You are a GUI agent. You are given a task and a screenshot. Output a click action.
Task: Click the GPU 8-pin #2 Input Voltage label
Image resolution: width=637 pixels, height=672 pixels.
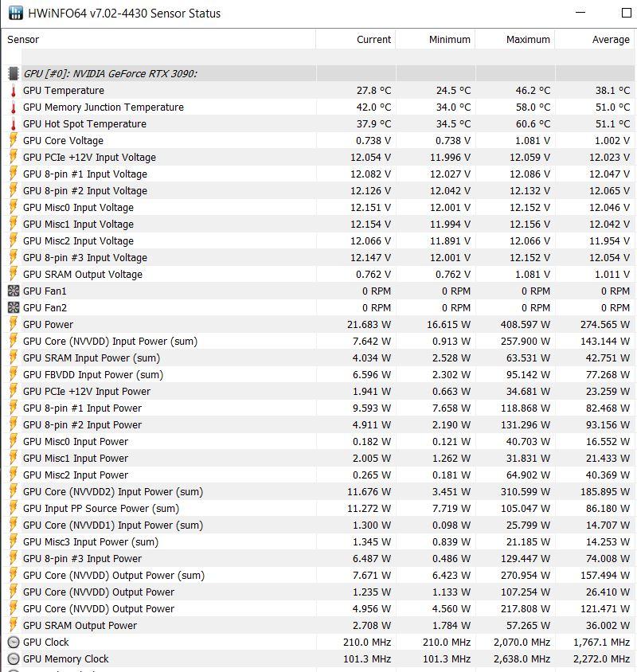(x=85, y=191)
